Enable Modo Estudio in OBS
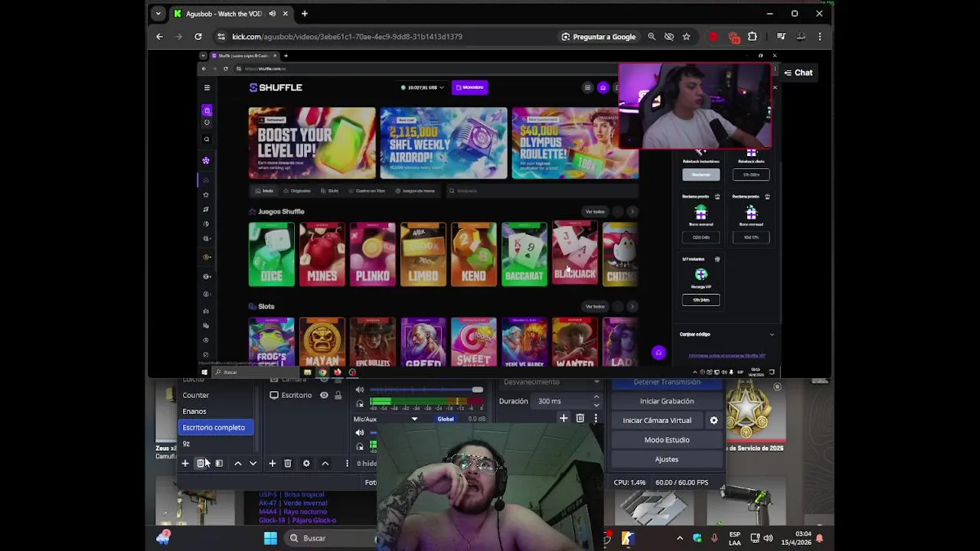Screen dimensions: 980x551 [x=667, y=440]
